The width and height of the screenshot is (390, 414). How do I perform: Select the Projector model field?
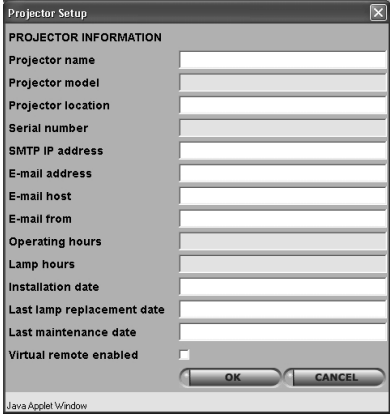[x=283, y=83]
